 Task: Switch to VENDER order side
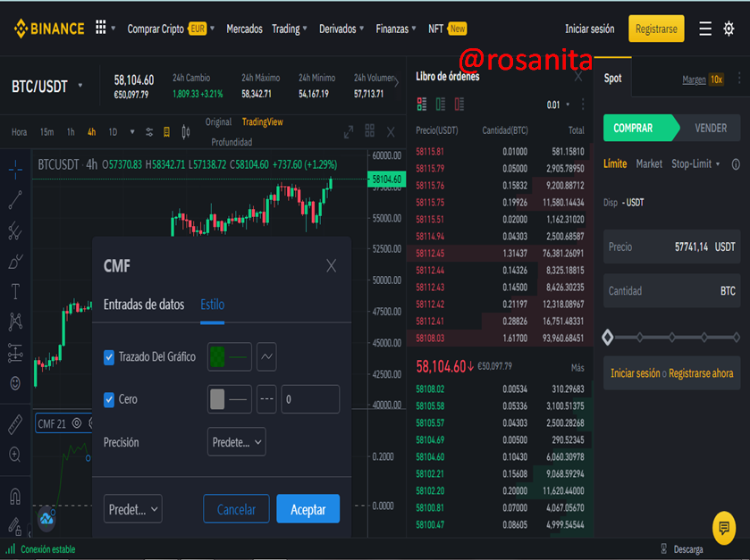click(x=711, y=128)
